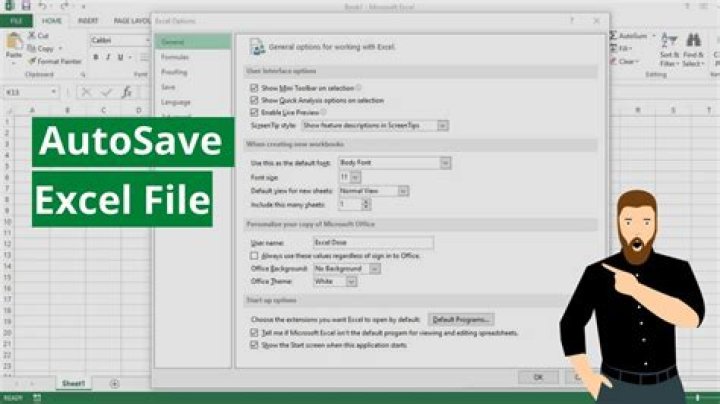Open the INSERT ribbon tab
This screenshot has height=404, width=720.
pos(88,20)
